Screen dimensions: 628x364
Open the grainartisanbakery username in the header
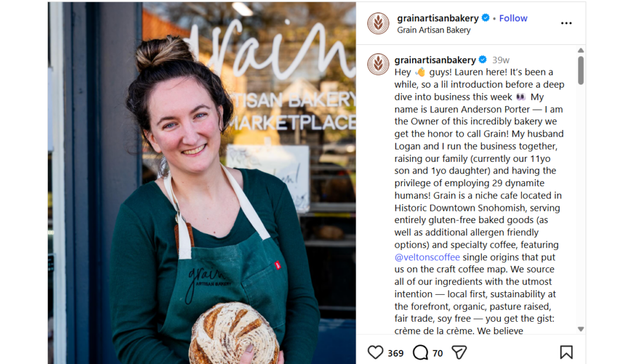[x=438, y=18]
